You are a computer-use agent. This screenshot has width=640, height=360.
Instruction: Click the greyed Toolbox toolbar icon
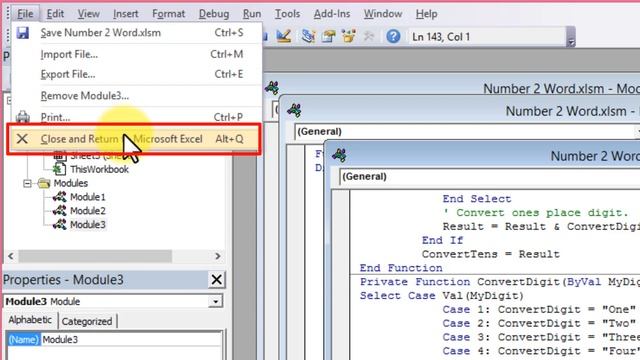point(369,36)
